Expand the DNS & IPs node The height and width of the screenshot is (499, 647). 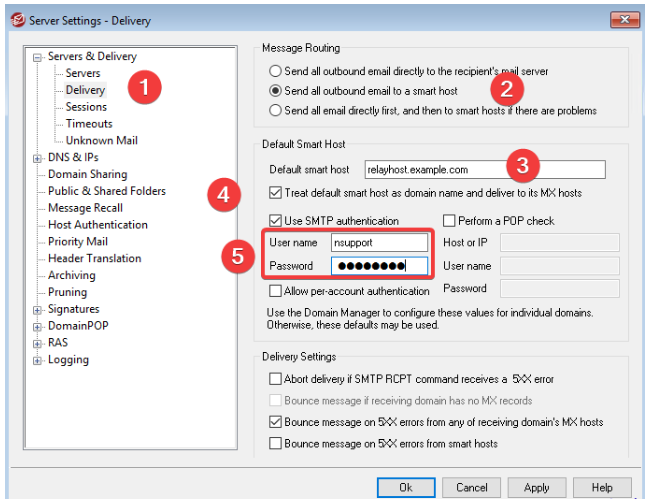(x=37, y=158)
